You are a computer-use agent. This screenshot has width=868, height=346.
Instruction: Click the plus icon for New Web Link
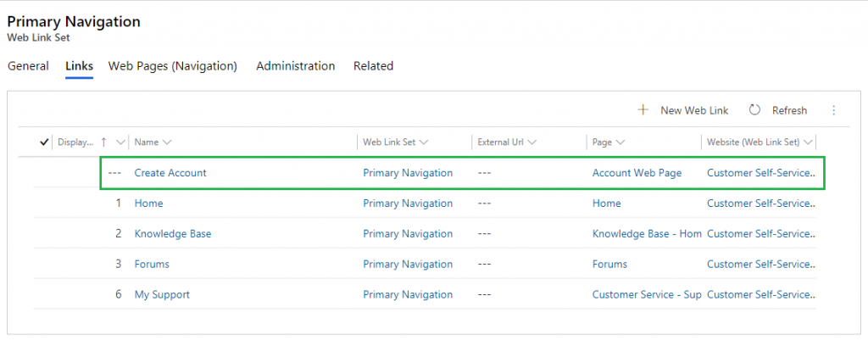[x=643, y=109]
